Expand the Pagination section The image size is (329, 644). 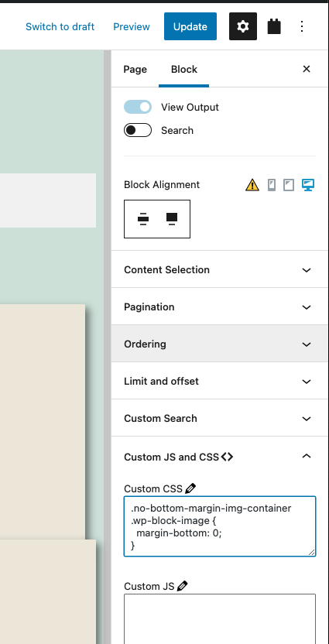pyautogui.click(x=220, y=307)
